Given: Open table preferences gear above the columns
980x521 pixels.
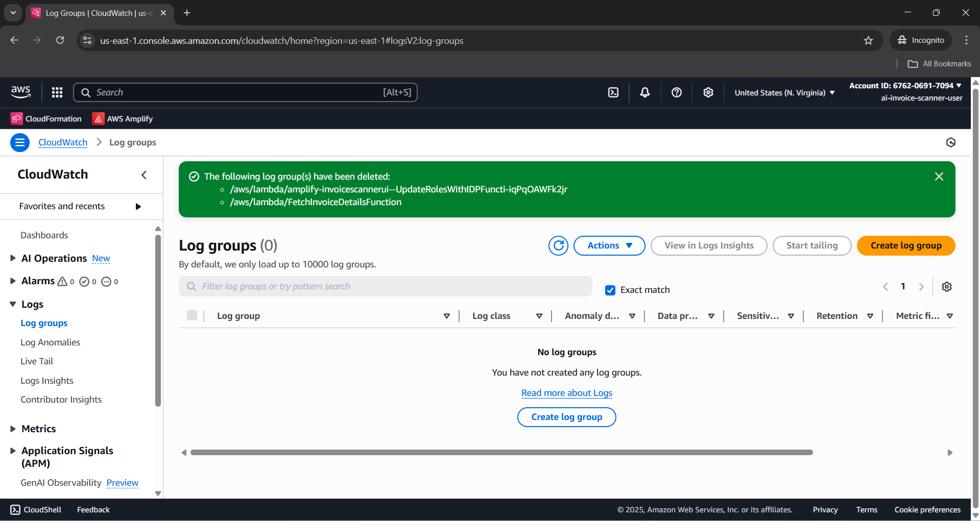Looking at the screenshot, I should [x=947, y=286].
